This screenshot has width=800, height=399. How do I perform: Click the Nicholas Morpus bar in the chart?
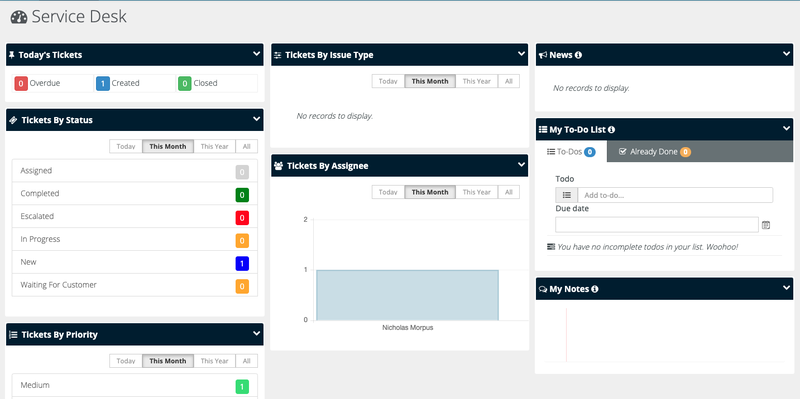coord(407,295)
